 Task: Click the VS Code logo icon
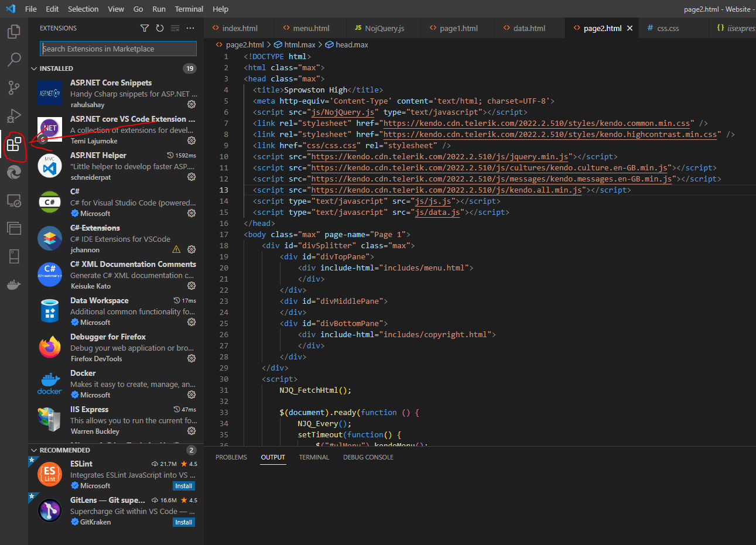click(11, 9)
